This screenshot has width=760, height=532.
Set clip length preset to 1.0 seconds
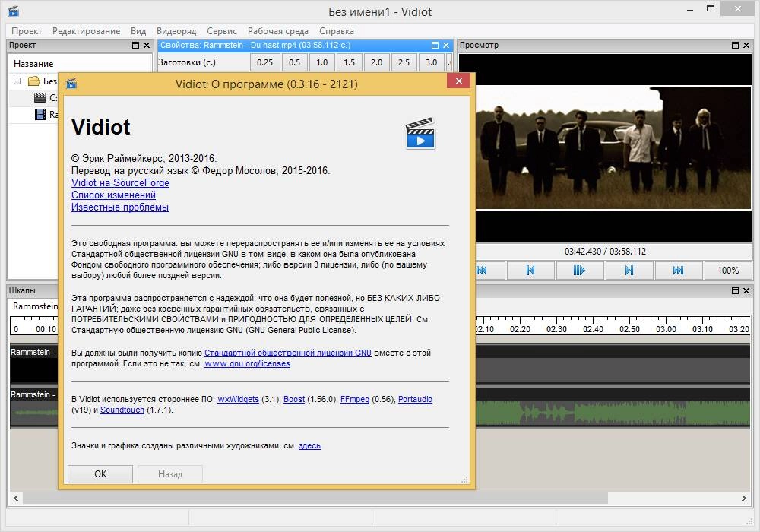321,62
